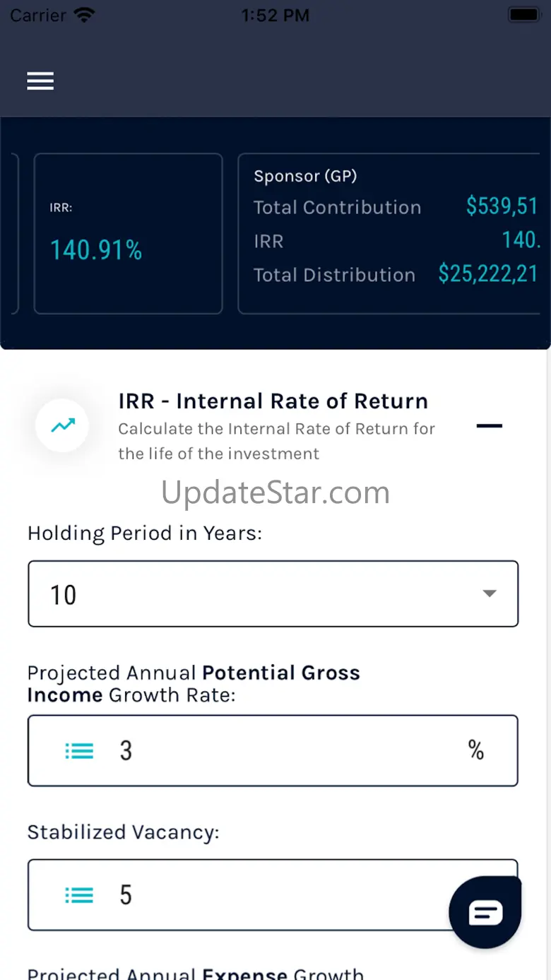Screen dimensions: 551x980
Task: Collapse the IRR section with minus icon
Action: (489, 426)
